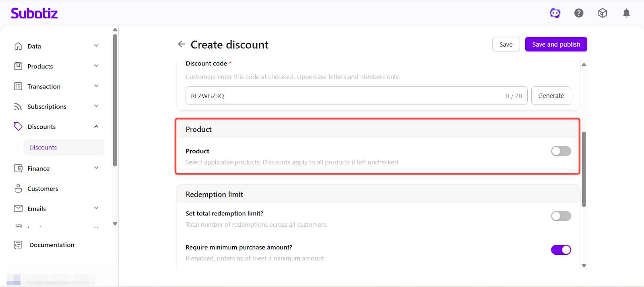Click the Generate code button
The height and width of the screenshot is (287, 644).
coord(551,96)
